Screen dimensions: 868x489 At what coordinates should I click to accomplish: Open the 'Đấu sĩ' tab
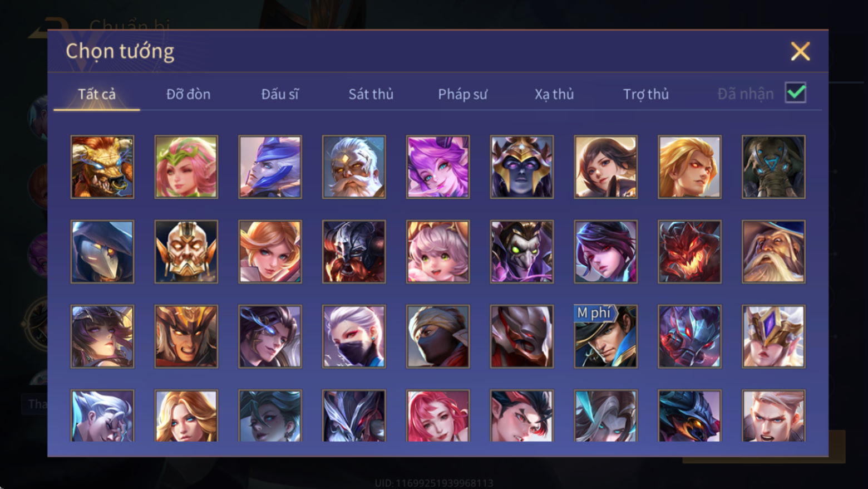[x=280, y=94]
